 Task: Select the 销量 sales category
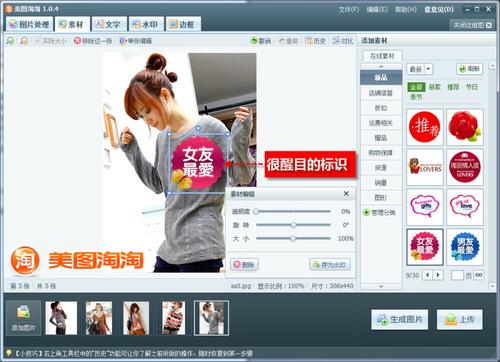pyautogui.click(x=381, y=183)
